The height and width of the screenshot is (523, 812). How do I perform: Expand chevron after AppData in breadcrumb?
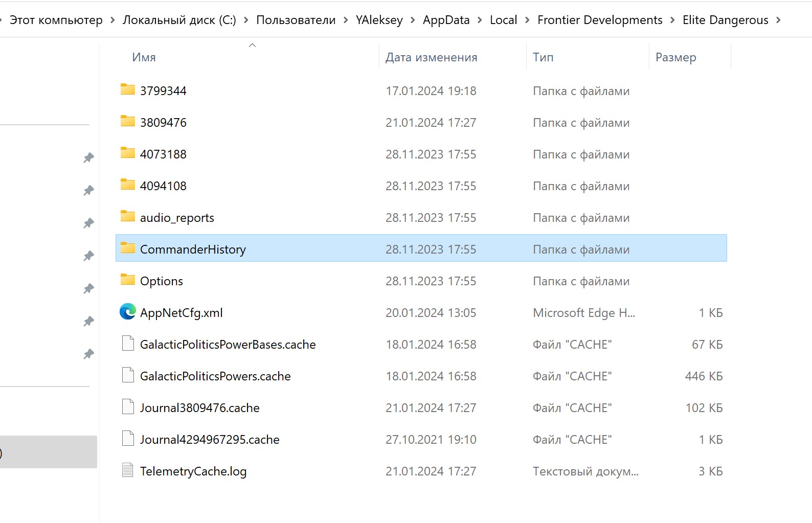point(480,20)
